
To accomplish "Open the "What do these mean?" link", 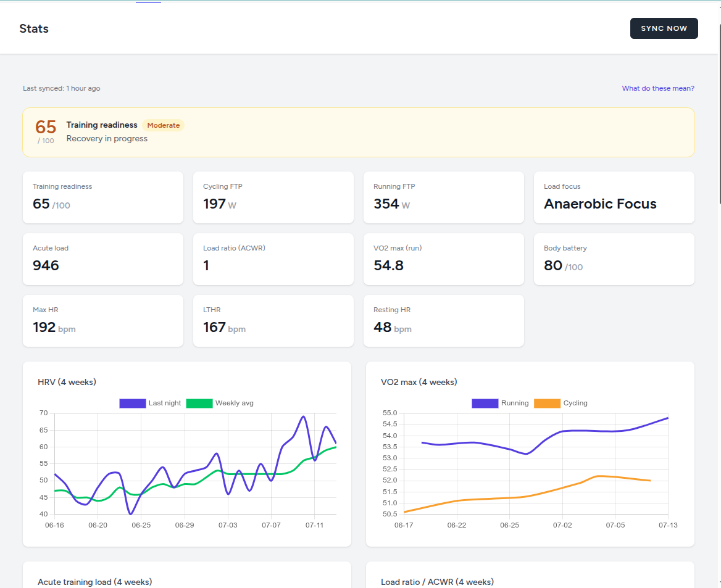I will coord(658,88).
